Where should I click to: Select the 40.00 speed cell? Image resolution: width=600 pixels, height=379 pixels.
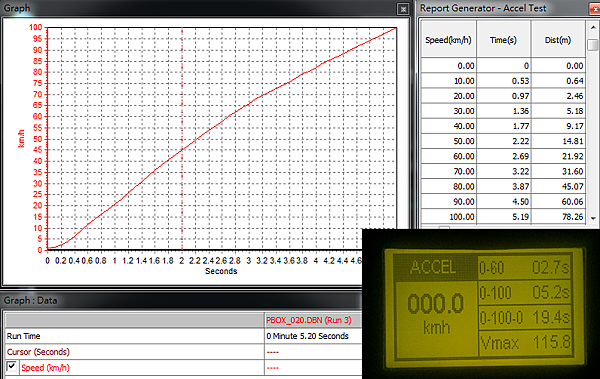pyautogui.click(x=448, y=126)
